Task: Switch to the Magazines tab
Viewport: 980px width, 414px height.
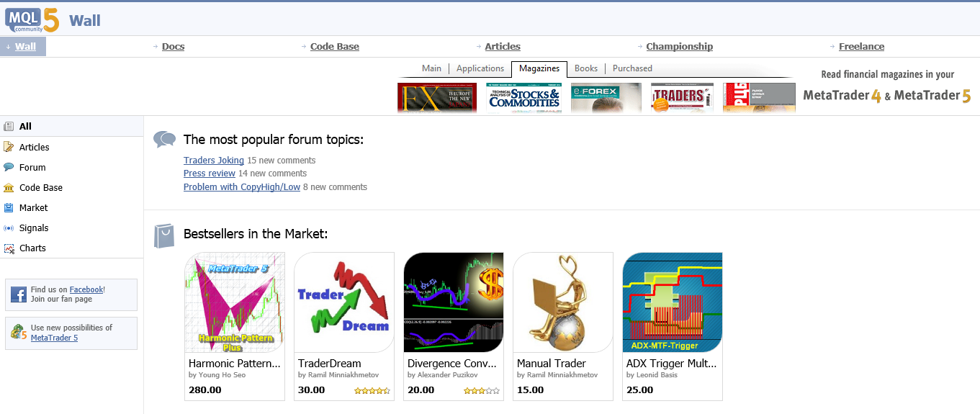Action: (539, 68)
